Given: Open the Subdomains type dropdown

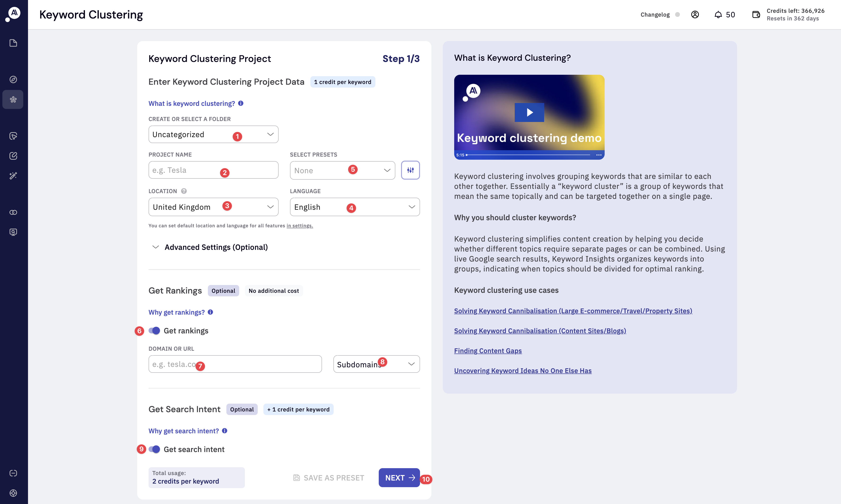Looking at the screenshot, I should click(x=376, y=364).
